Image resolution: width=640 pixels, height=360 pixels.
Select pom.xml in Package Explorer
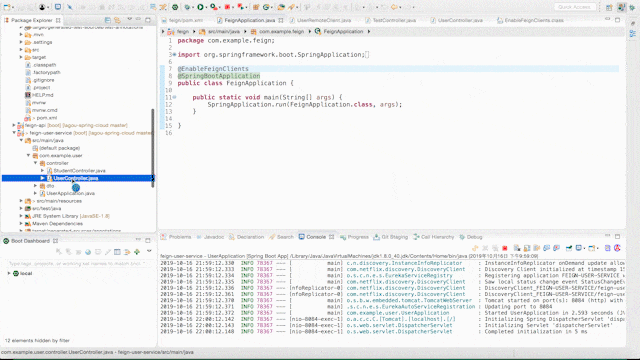[x=47, y=118]
